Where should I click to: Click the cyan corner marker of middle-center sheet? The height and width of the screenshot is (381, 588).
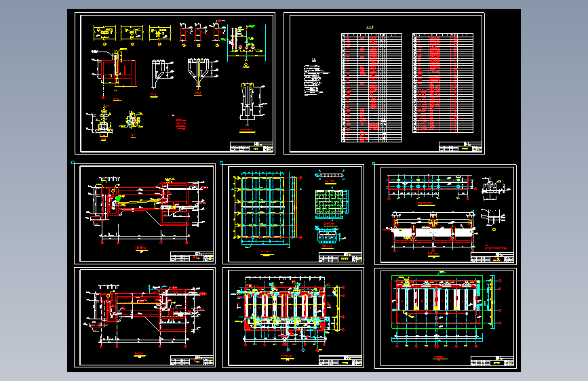(x=221, y=163)
